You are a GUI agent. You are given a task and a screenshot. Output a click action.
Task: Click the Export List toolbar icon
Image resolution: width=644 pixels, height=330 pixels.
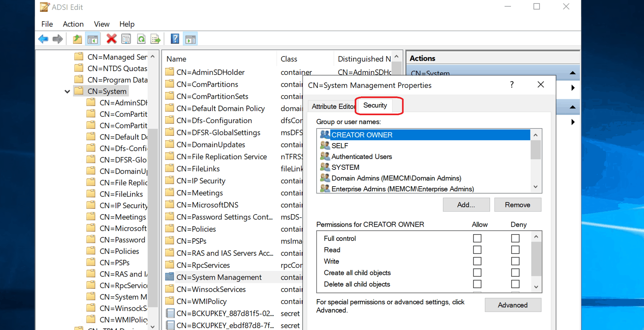tap(156, 39)
